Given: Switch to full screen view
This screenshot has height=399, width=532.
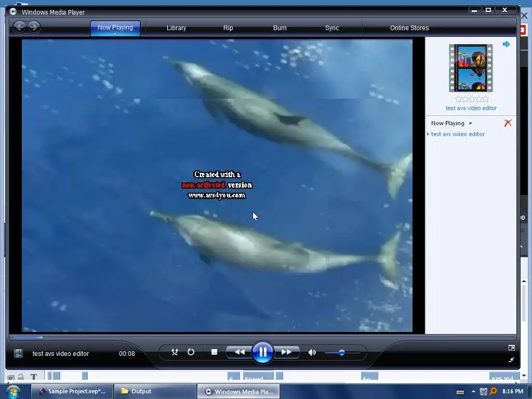Looking at the screenshot, I should click(x=511, y=348).
